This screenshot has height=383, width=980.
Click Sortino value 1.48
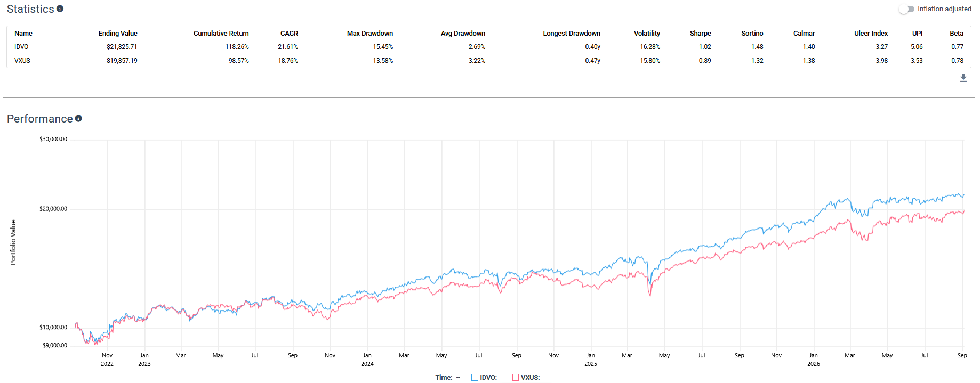tap(757, 47)
